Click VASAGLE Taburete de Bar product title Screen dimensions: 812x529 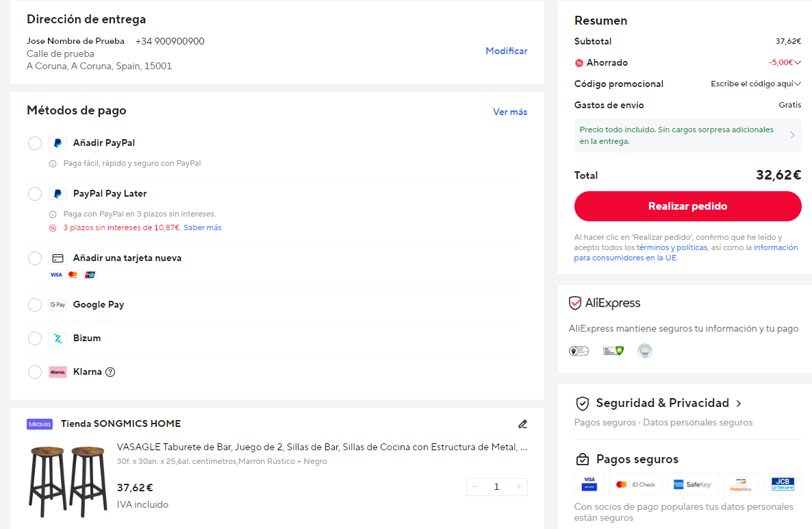322,447
